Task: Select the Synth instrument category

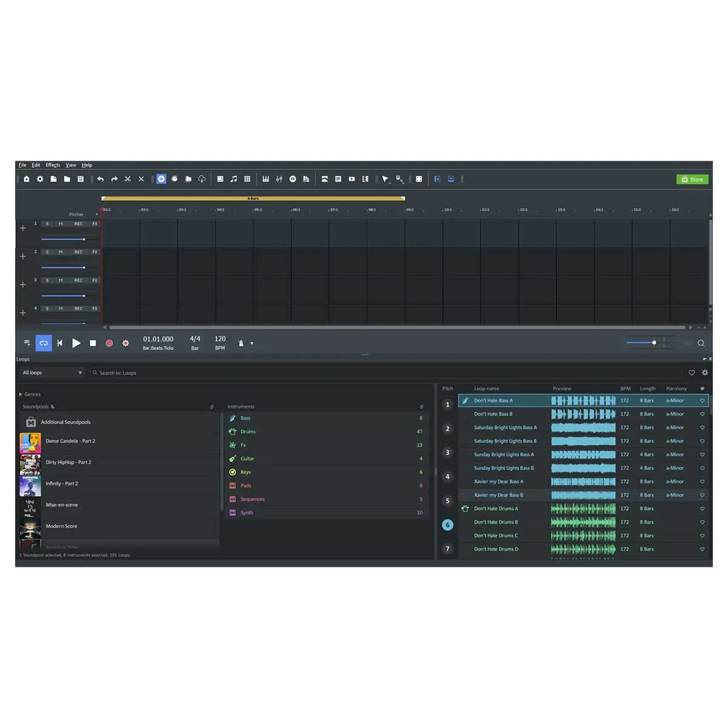Action: pos(246,513)
